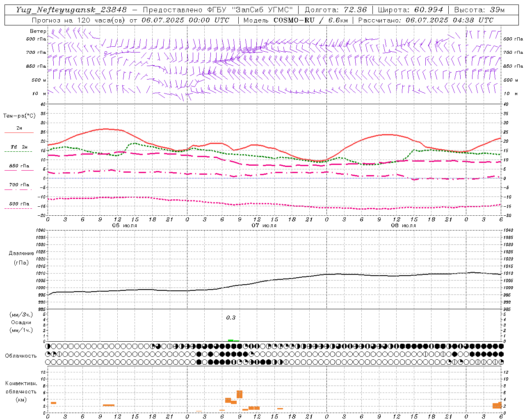Image resolution: width=525 pixels, height=420 pixels.
Task: Click the tallest orange convective cloud bar
Action: (240, 394)
